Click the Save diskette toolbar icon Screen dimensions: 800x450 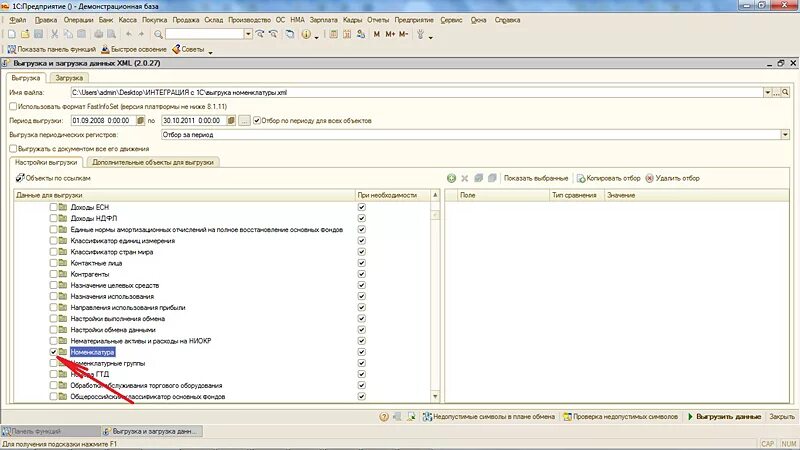(38, 34)
